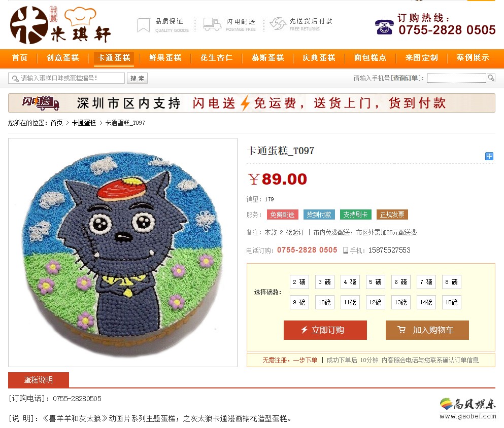Open the 卡通蛋糕 navigation tab
This screenshot has height=428, width=504.
(114, 58)
